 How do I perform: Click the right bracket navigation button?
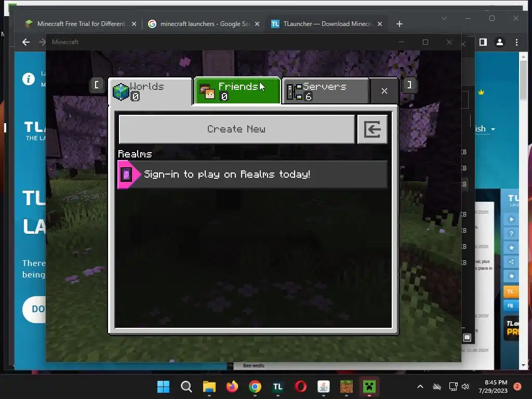(409, 85)
